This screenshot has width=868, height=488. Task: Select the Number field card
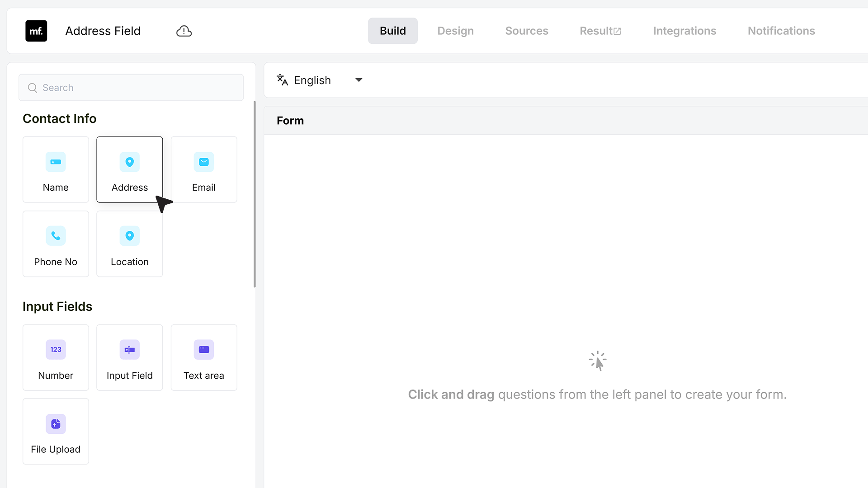[x=56, y=357]
